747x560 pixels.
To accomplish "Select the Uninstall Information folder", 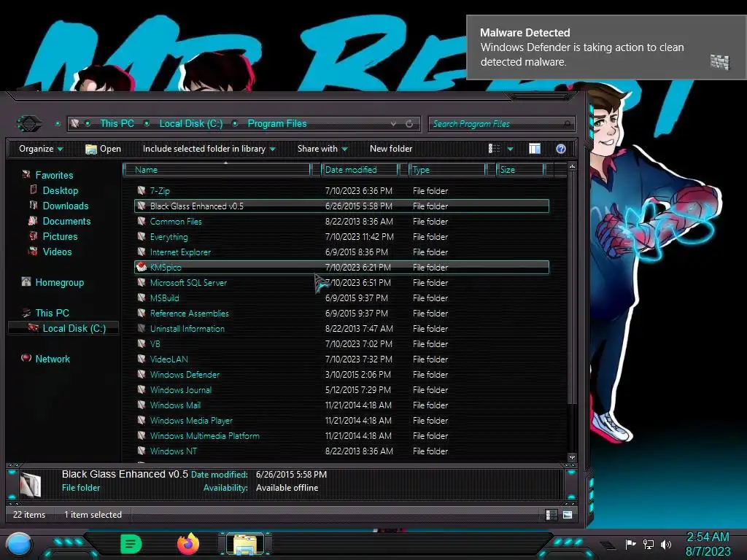I will [187, 329].
